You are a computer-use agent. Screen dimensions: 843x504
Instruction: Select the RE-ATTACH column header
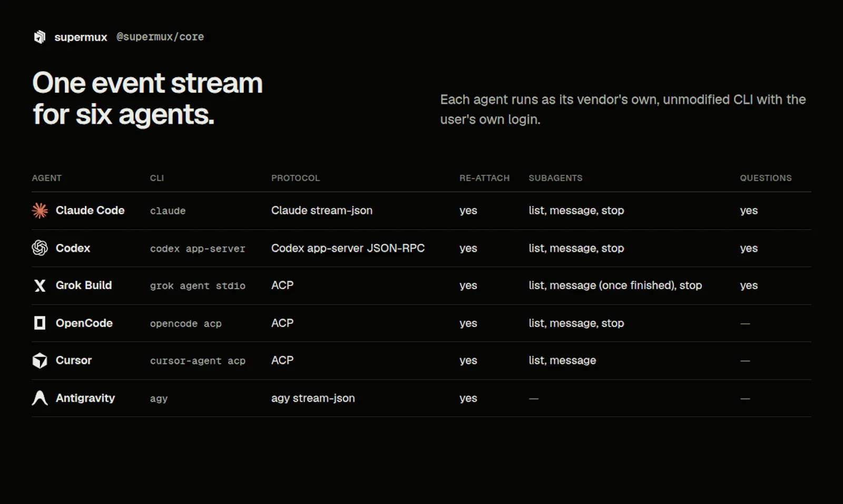coord(485,178)
